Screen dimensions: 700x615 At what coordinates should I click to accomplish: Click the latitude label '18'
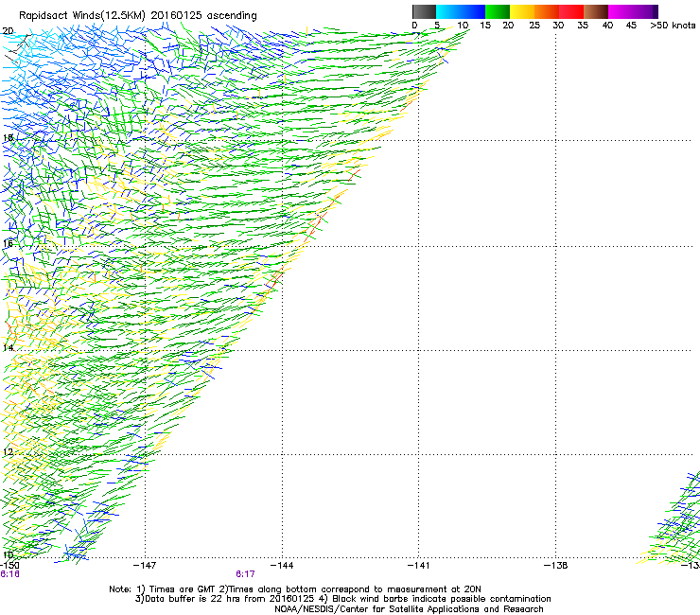click(x=8, y=137)
